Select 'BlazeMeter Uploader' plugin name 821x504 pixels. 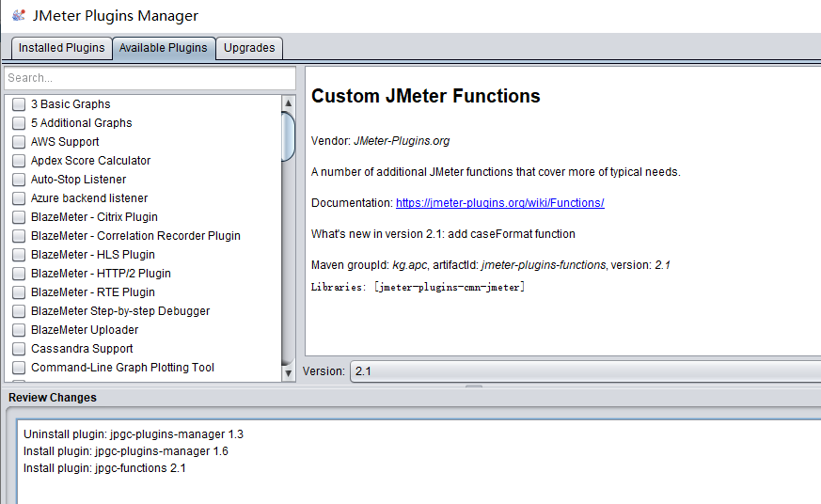85,330
